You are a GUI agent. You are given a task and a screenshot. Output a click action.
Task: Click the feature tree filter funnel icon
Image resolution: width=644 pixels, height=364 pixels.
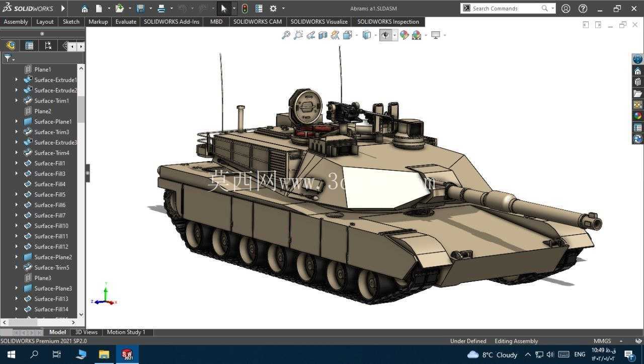click(x=8, y=58)
